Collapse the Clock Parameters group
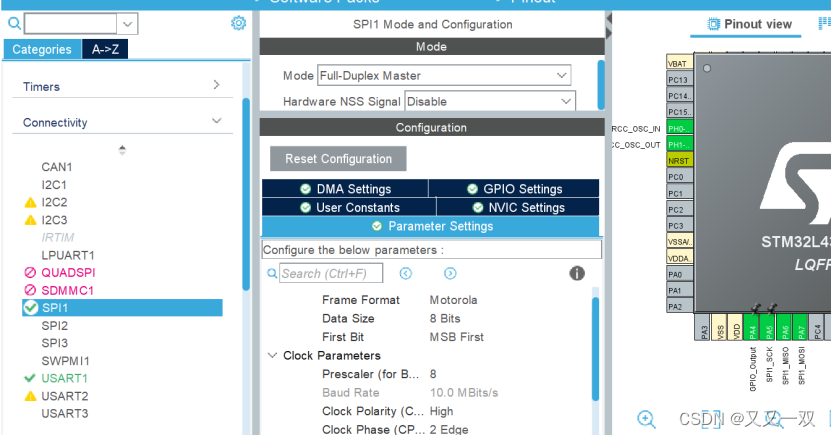 point(272,355)
